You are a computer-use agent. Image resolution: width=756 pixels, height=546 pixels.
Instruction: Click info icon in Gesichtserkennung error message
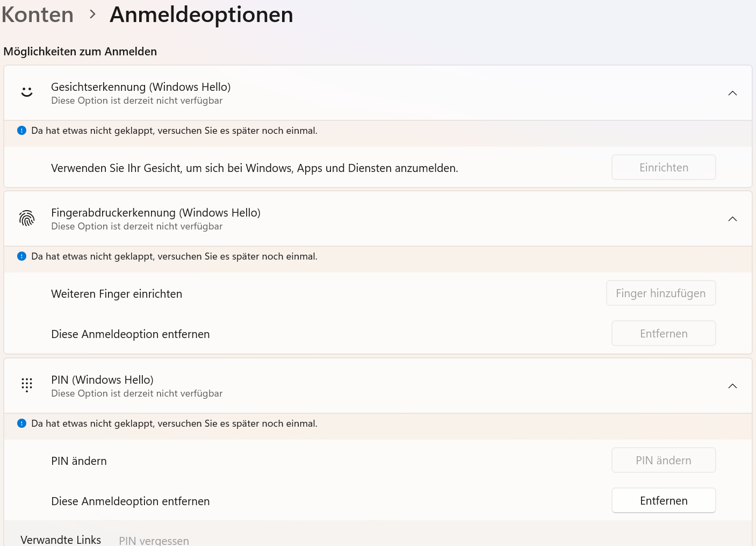pos(21,131)
